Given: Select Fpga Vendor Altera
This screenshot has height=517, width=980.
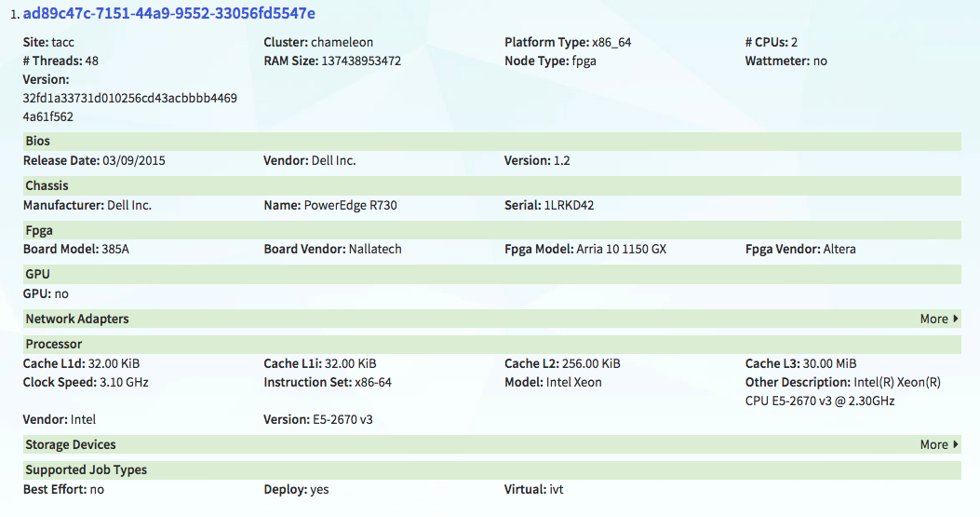Looking at the screenshot, I should tap(839, 249).
